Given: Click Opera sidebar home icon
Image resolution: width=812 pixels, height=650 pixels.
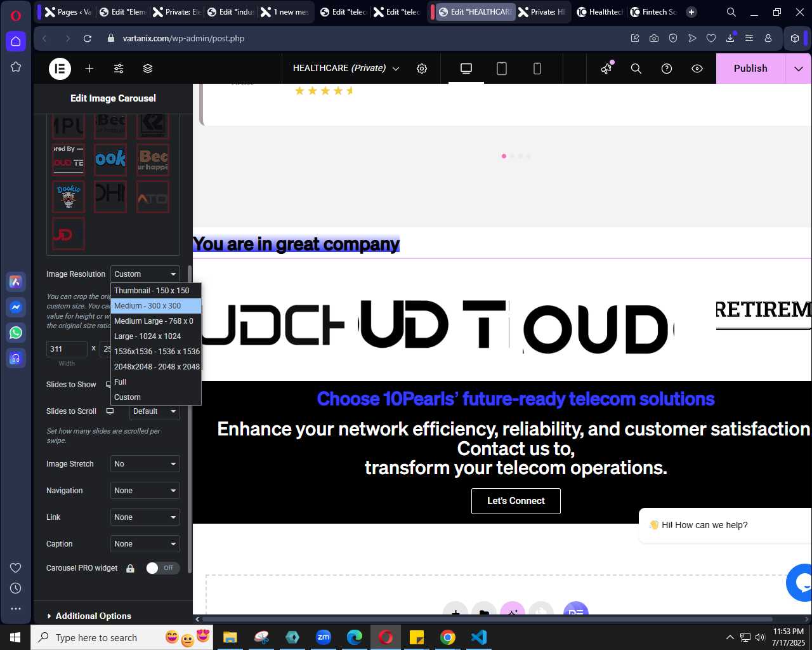Looking at the screenshot, I should (16, 41).
